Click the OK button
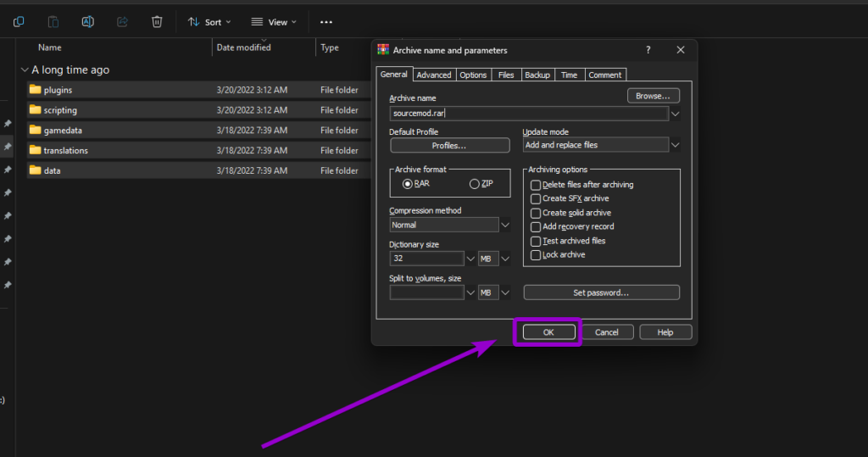Screen dimensions: 868x457 click(548, 332)
